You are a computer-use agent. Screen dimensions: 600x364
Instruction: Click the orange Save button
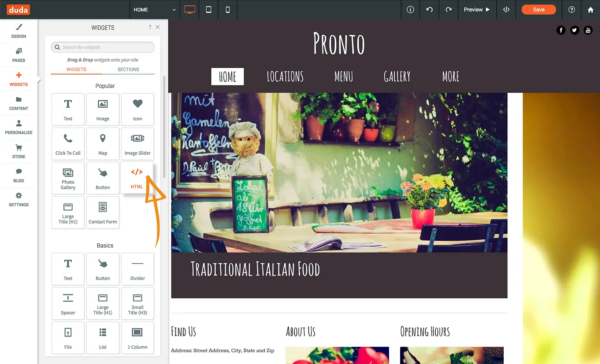tap(538, 10)
